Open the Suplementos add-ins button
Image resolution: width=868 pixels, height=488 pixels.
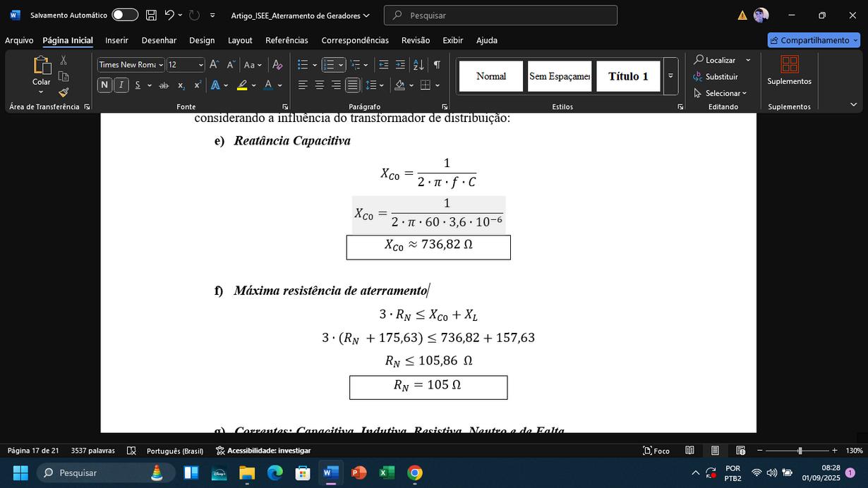790,71
